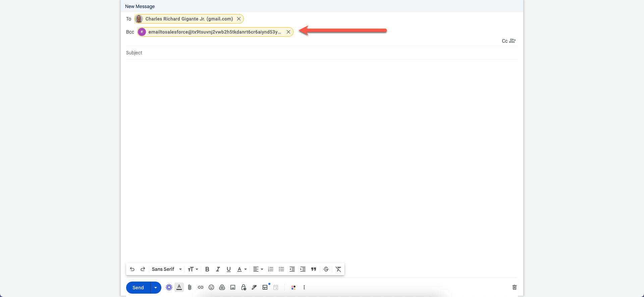Add Cc recipients
The height and width of the screenshot is (297, 644).
click(x=504, y=41)
